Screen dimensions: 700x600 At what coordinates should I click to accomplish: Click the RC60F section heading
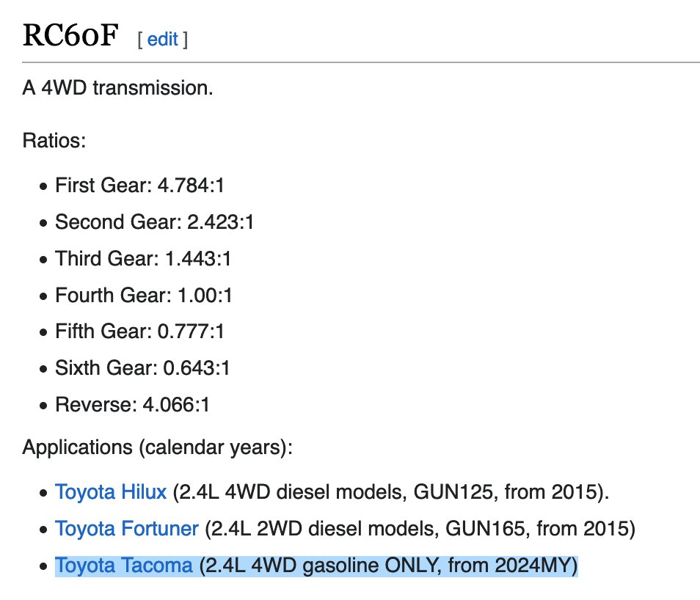click(x=70, y=36)
